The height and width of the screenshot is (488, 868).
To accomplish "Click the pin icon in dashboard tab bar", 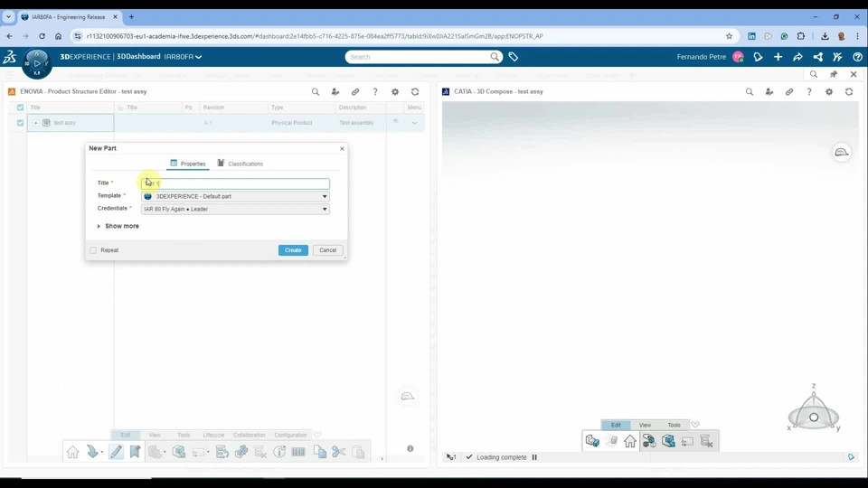I will 834,74.
